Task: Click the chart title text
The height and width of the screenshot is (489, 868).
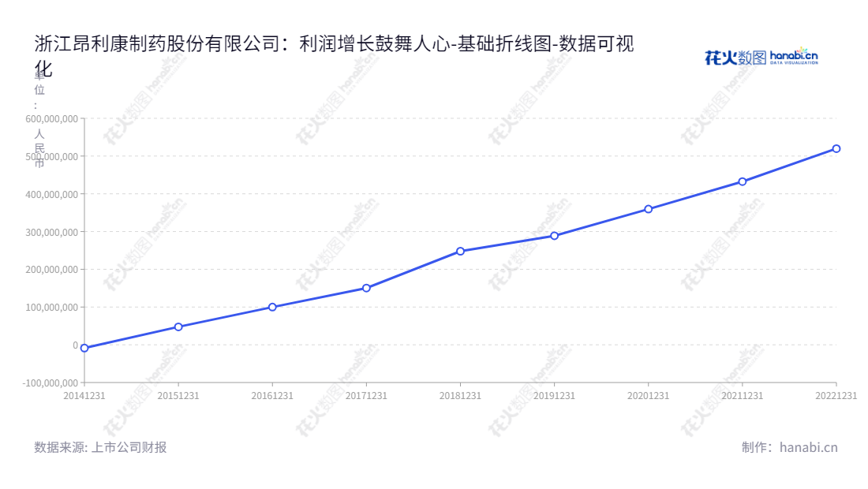Action: pyautogui.click(x=334, y=55)
